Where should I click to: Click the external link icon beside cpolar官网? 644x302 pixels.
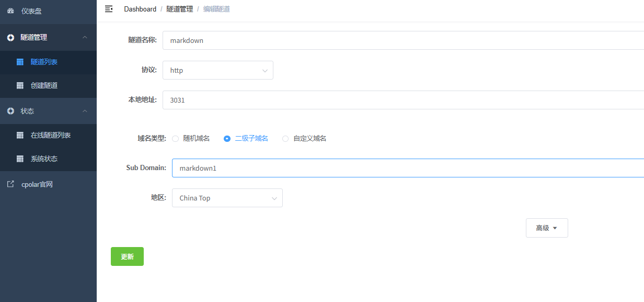point(10,184)
